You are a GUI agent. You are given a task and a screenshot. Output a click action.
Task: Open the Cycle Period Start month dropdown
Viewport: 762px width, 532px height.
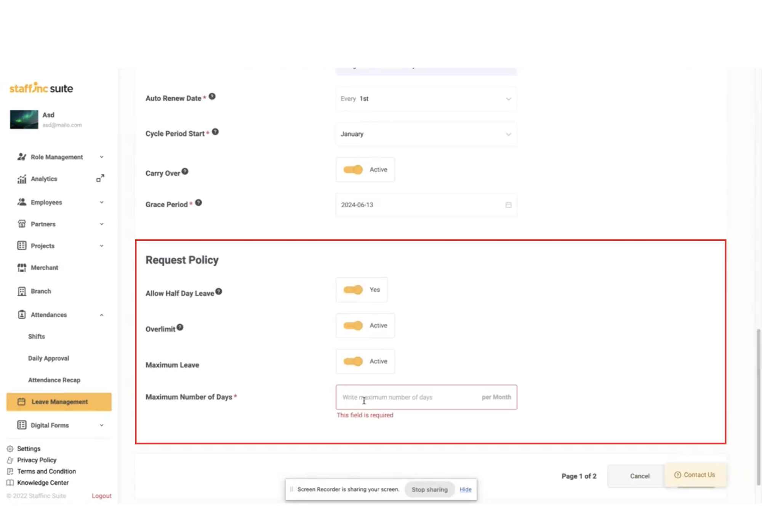[426, 134]
